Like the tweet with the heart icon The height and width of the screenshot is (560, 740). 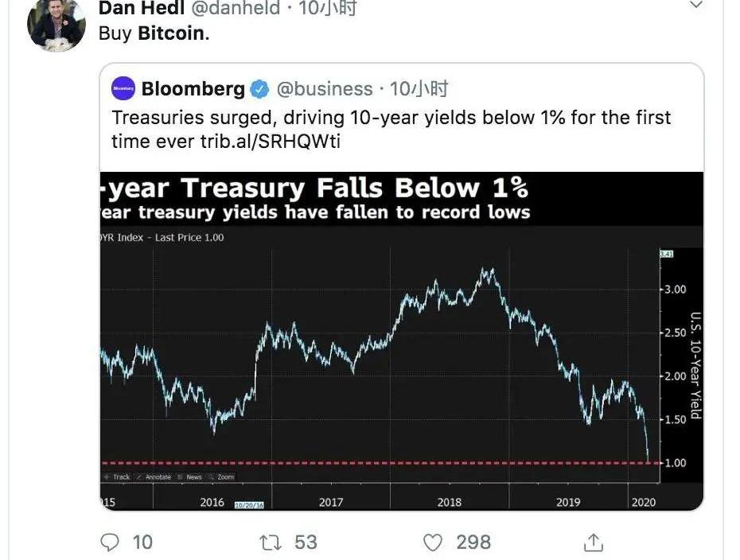pyautogui.click(x=432, y=542)
